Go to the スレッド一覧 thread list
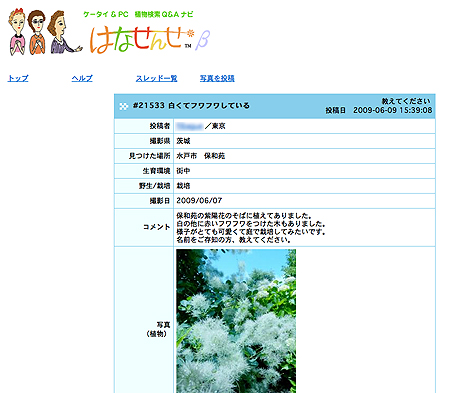 click(156, 78)
